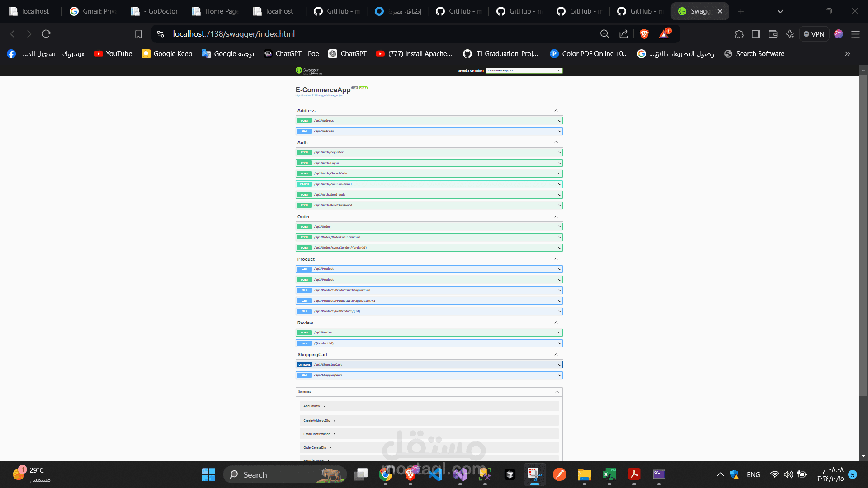Switch to the Gmail browser tab
Viewport: 868px width, 488px height.
93,11
